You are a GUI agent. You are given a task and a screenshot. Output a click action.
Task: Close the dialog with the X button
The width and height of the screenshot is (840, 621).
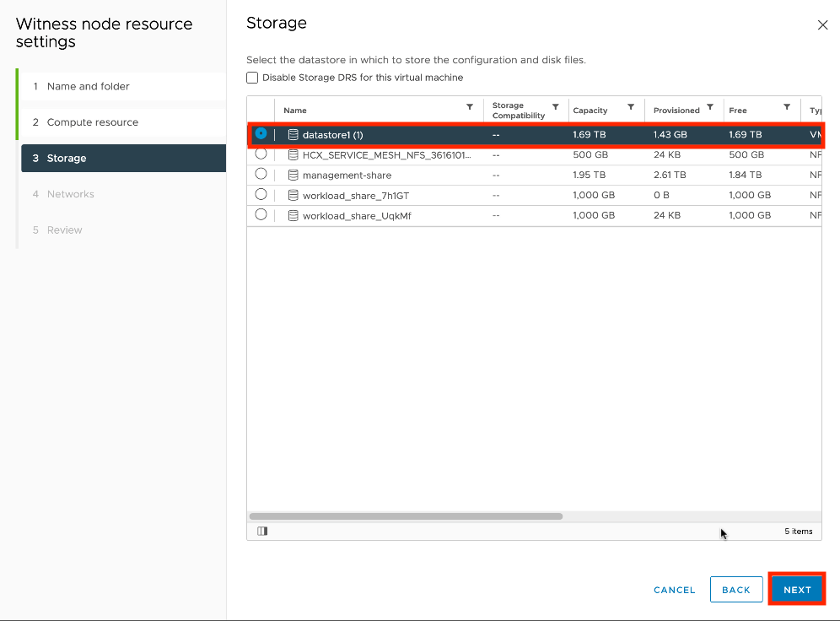823,25
